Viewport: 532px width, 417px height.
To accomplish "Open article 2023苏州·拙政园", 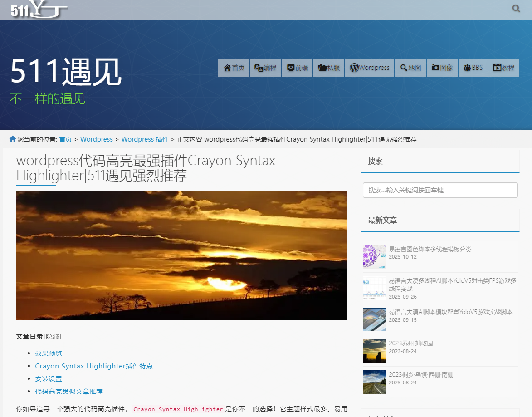I will coord(411,343).
